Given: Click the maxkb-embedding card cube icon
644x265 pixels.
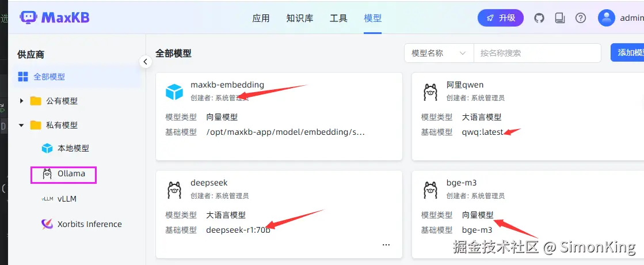Looking at the screenshot, I should tap(174, 92).
